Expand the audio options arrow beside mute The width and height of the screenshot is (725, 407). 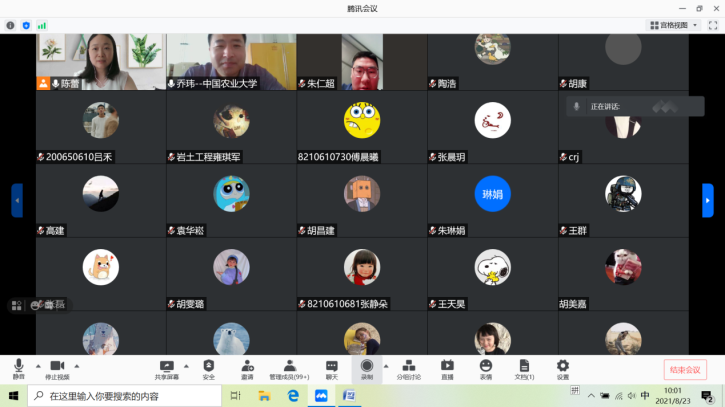tap(38, 365)
